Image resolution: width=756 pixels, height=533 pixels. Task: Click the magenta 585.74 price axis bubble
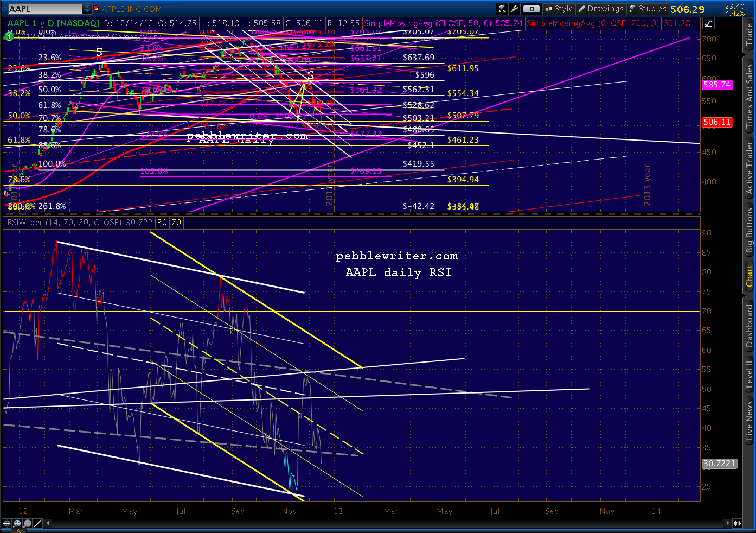pos(717,85)
